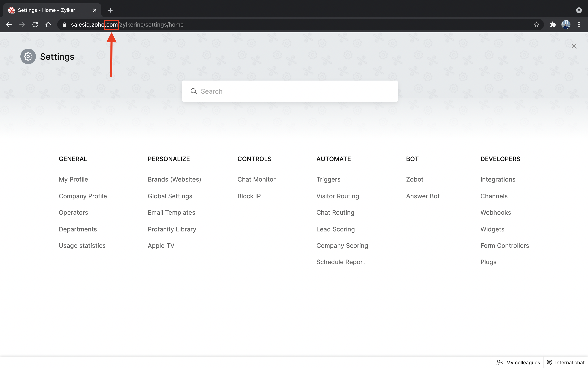
Task: Bookmark this page with the star icon
Action: tap(537, 25)
